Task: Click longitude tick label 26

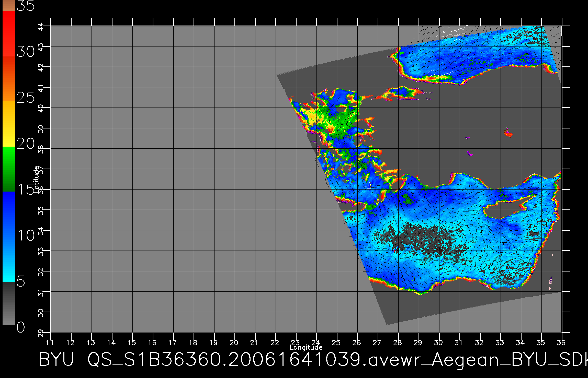Action: pyautogui.click(x=357, y=342)
